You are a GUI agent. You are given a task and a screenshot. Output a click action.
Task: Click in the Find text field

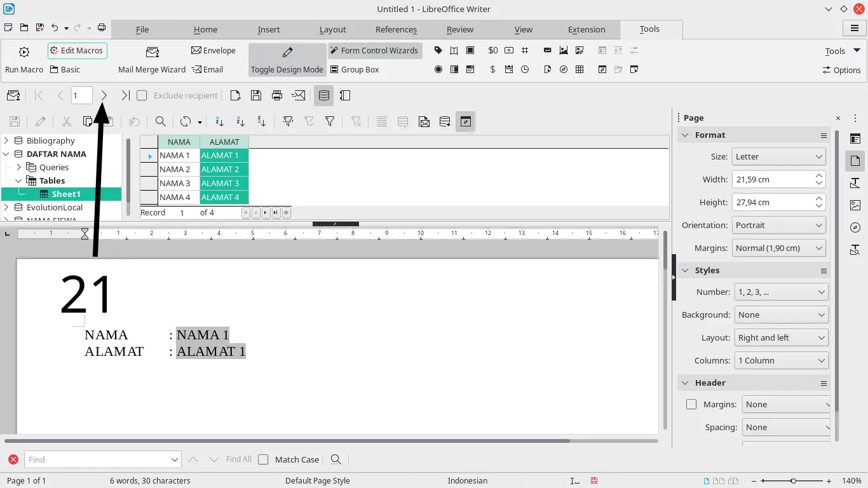pyautogui.click(x=103, y=459)
